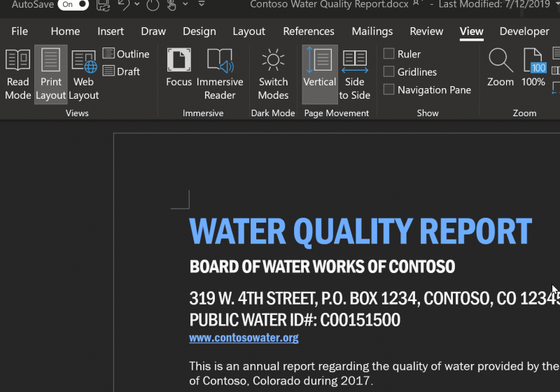The image size is (560, 392).
Task: Open the Zoom dialog magnifier button
Action: pyautogui.click(x=500, y=68)
